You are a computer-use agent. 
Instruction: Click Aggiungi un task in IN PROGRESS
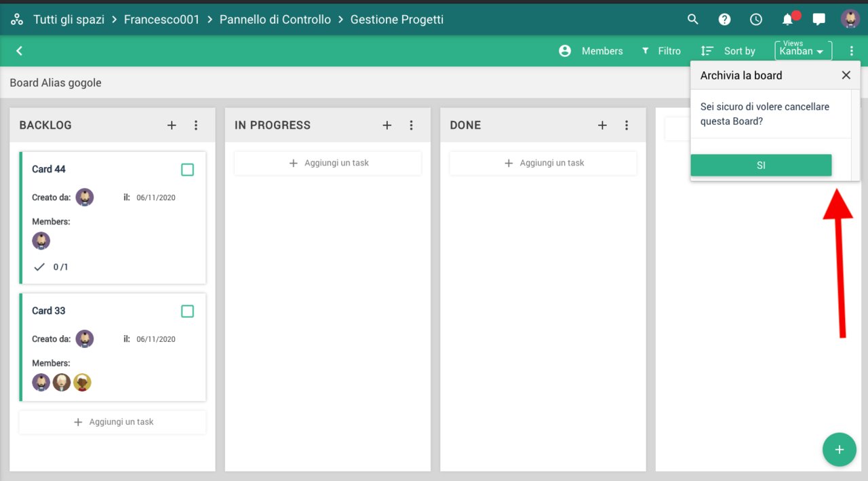(x=328, y=163)
